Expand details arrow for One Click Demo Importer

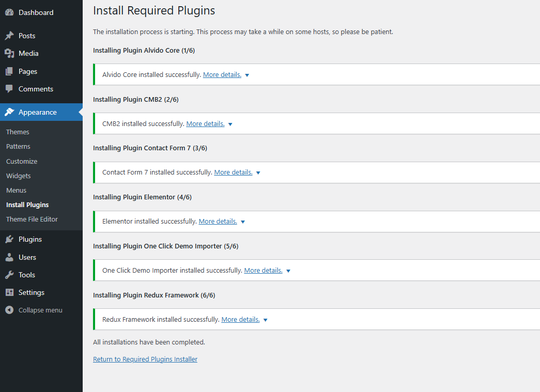[x=288, y=271]
